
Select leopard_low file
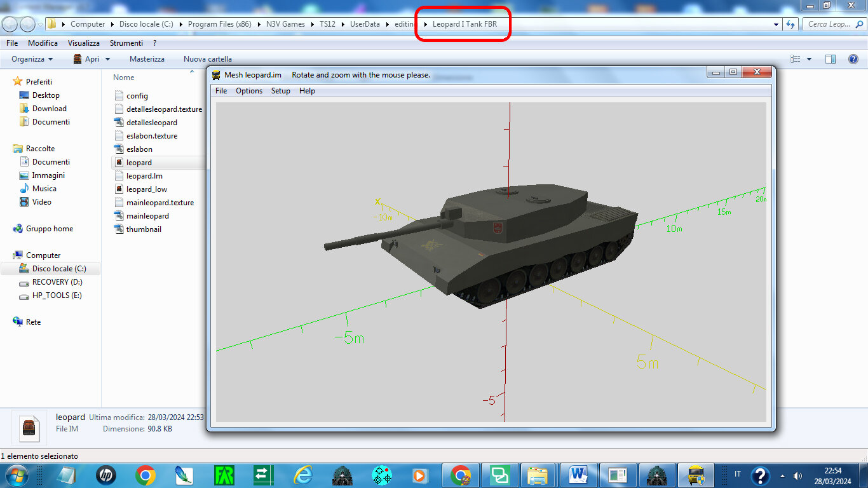tap(146, 189)
